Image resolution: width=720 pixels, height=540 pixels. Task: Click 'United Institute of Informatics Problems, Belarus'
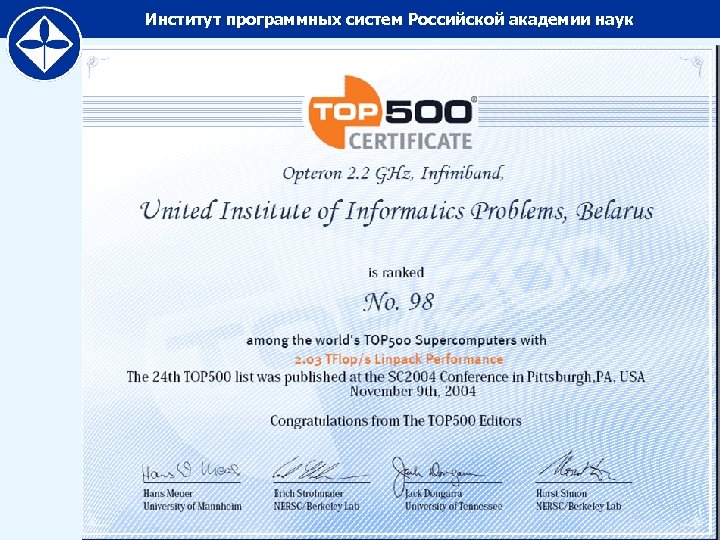click(397, 212)
